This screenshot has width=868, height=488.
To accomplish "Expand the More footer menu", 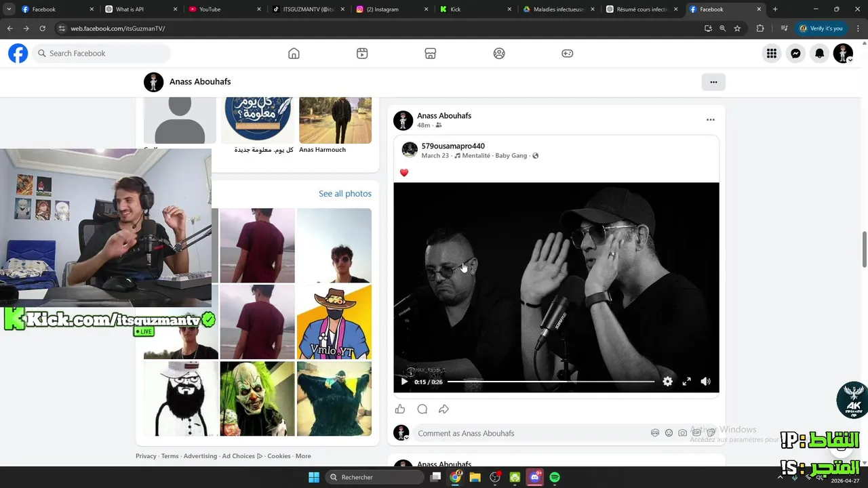I will click(303, 456).
